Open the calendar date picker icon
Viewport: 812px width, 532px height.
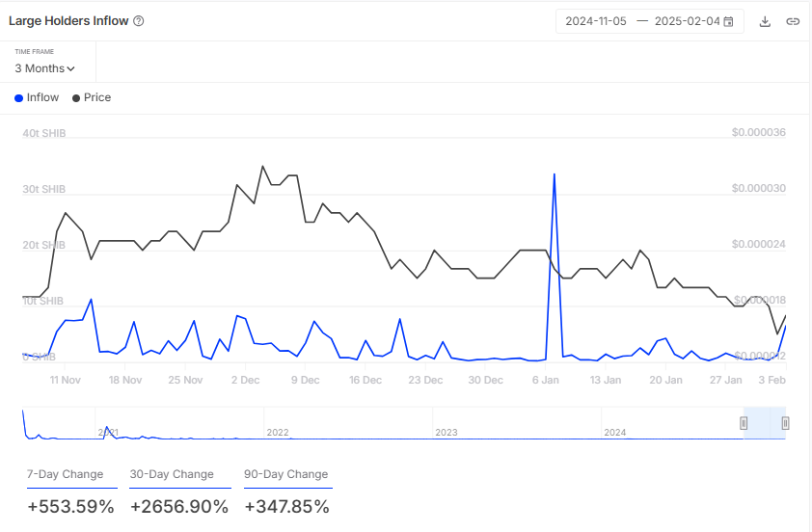(x=729, y=21)
